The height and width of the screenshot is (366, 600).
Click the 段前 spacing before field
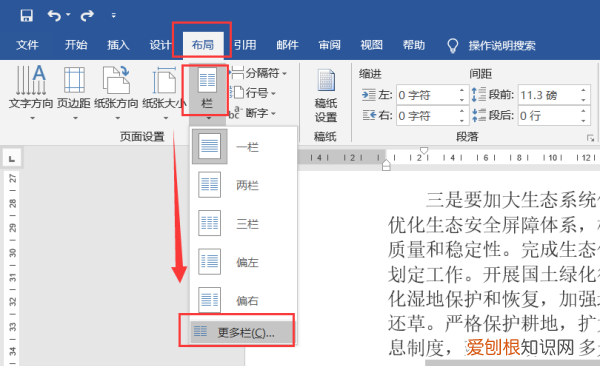tap(554, 95)
